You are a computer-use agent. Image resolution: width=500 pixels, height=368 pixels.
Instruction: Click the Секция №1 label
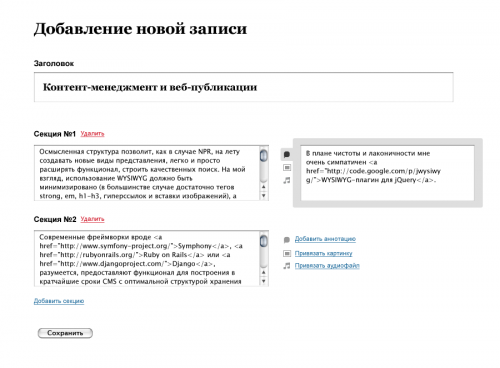pyautogui.click(x=55, y=134)
